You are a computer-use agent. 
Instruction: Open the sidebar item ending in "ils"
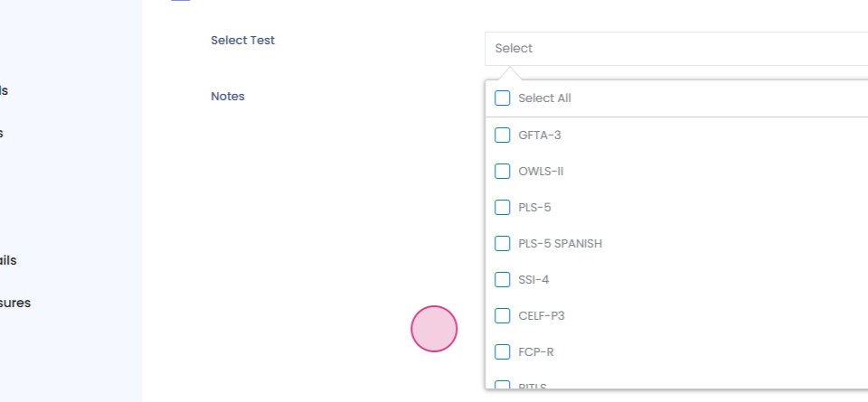coord(5,90)
